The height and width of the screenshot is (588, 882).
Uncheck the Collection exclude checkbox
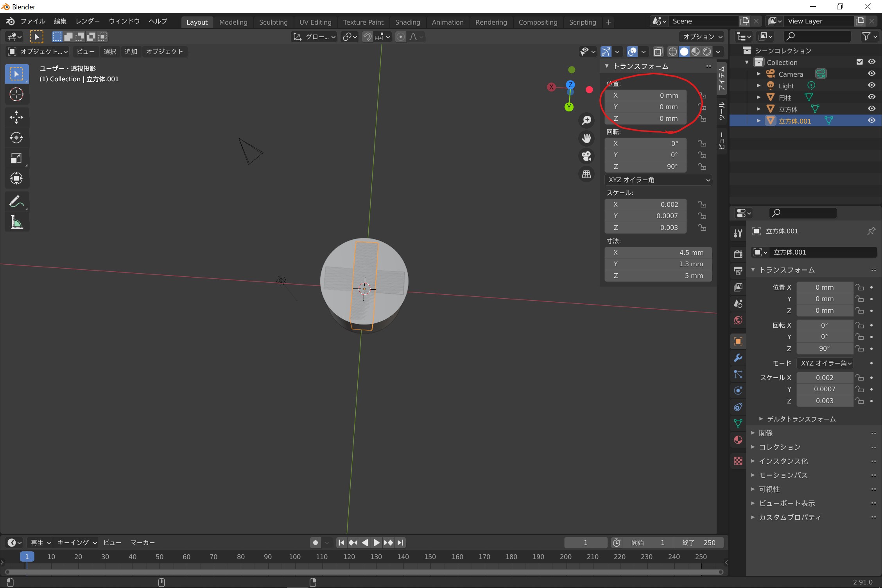tap(859, 62)
